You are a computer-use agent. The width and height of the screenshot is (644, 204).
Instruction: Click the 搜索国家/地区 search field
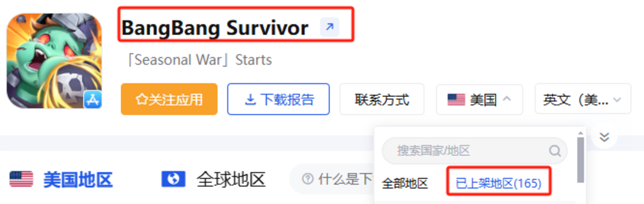pyautogui.click(x=474, y=151)
